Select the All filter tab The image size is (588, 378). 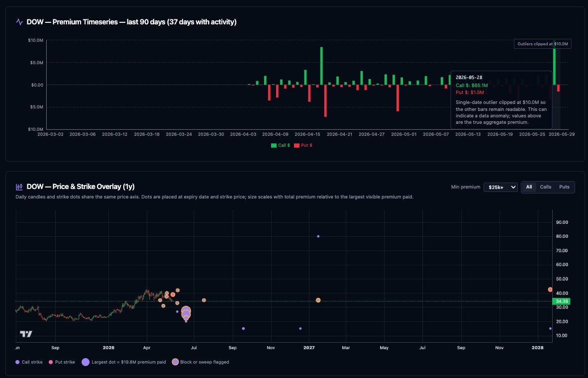coord(529,187)
